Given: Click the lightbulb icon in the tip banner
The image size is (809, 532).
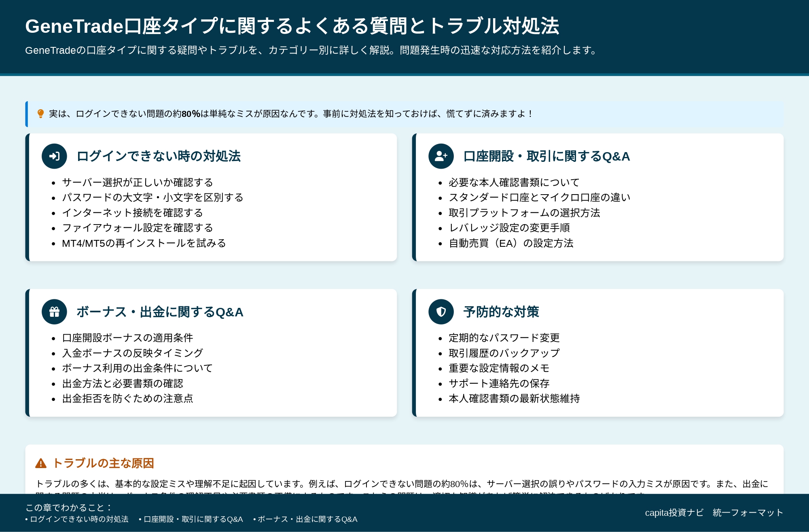Looking at the screenshot, I should point(40,114).
